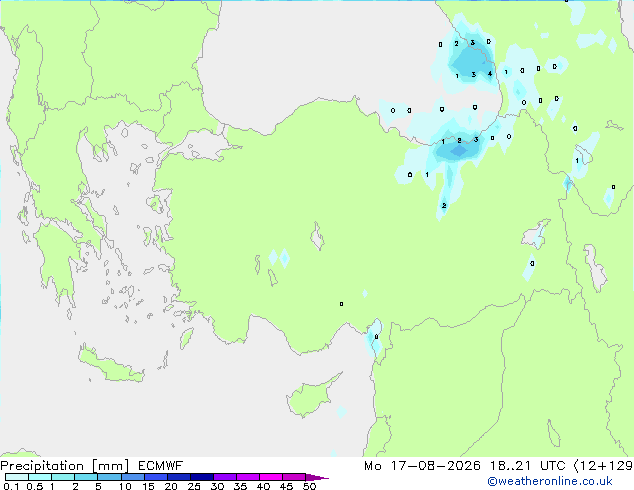The image size is (634, 490).
Task: Click the "25" legend scale label
Action: tap(194, 486)
